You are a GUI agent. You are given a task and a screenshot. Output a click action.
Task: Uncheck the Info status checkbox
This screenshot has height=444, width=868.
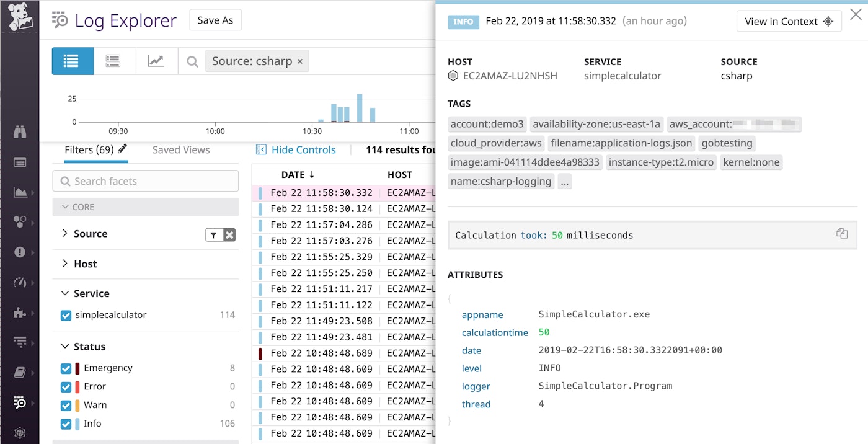click(x=66, y=424)
